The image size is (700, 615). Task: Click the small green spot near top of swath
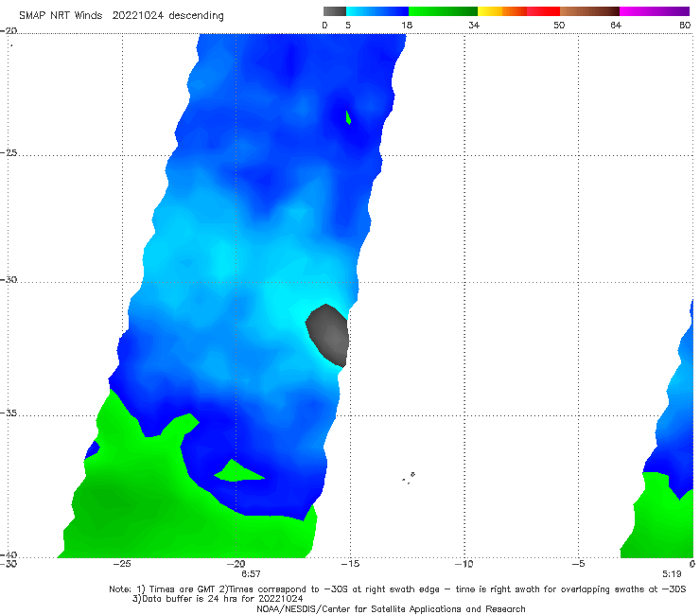(348, 117)
